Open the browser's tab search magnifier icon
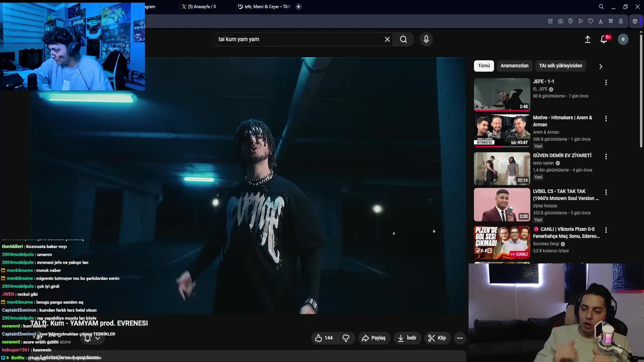 point(601,7)
